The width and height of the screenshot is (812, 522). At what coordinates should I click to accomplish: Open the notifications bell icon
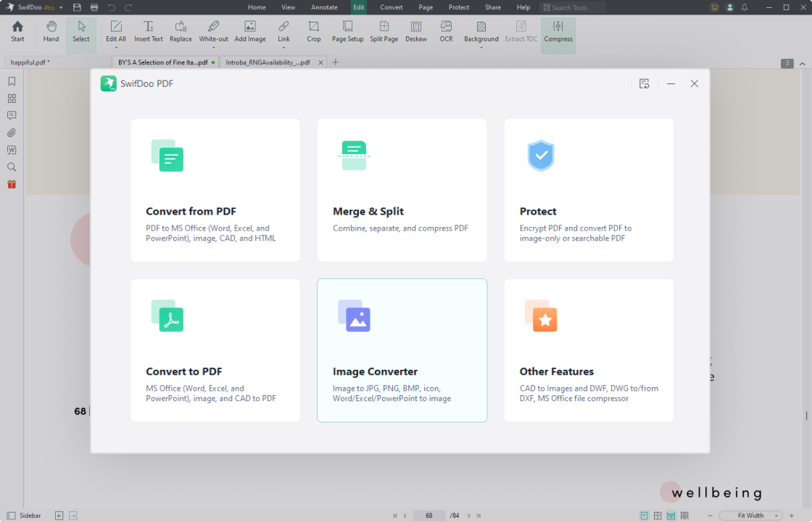745,7
